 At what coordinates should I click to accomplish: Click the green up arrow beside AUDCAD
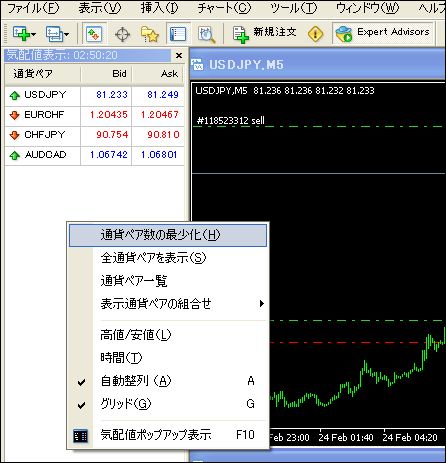[x=14, y=155]
